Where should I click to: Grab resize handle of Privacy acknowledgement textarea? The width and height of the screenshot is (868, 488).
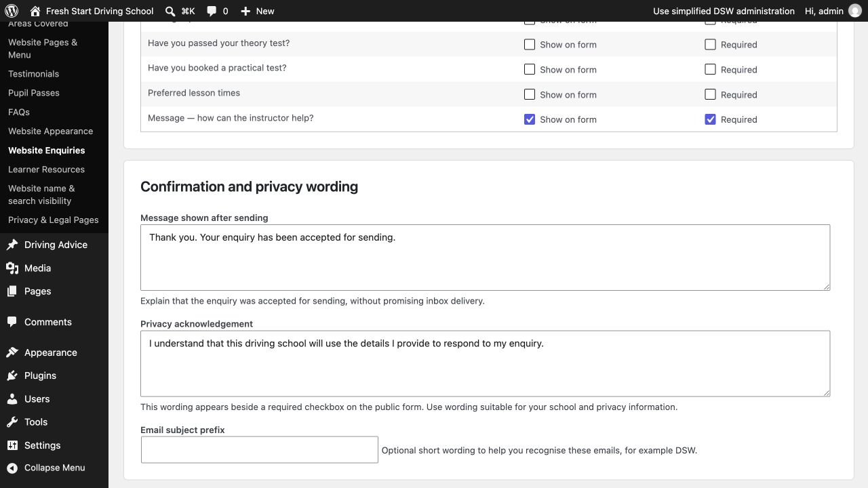tap(826, 392)
